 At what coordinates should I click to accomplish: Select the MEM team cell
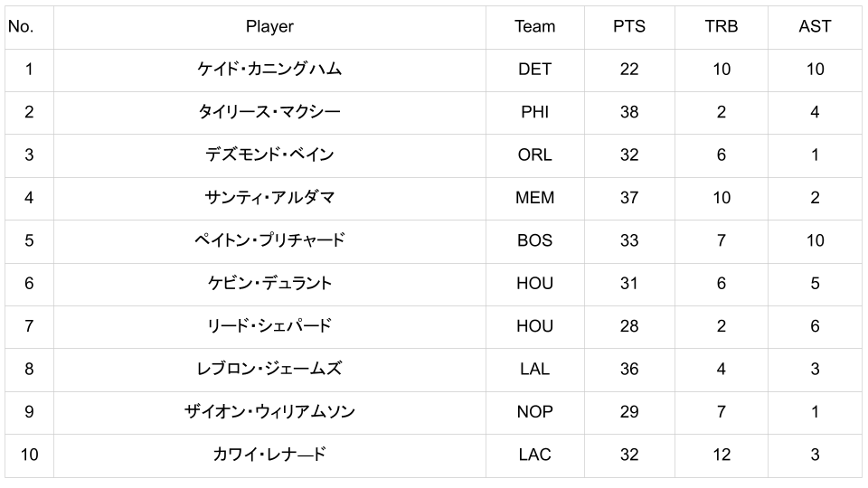534,198
